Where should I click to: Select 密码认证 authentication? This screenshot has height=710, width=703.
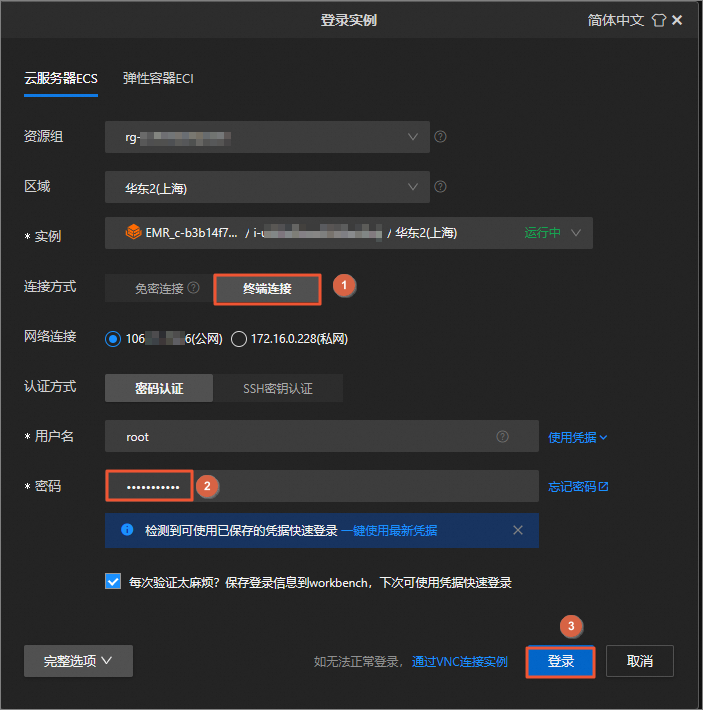point(159,388)
